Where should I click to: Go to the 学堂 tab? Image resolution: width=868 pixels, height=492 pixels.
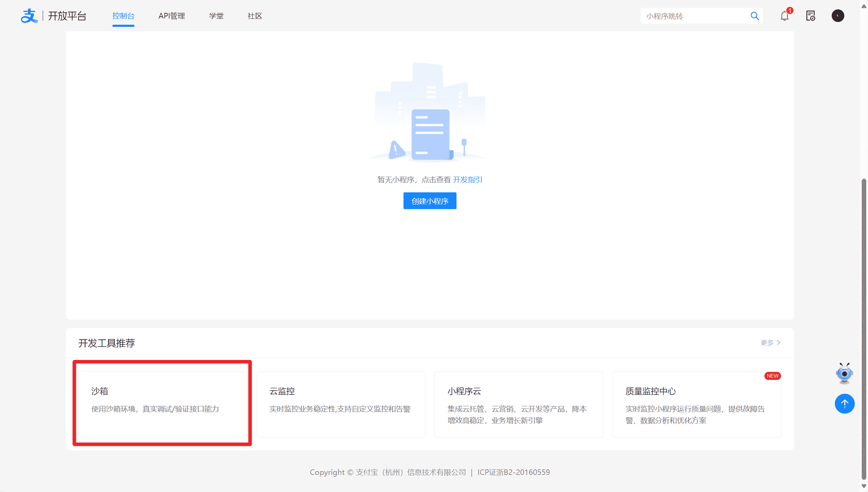[216, 16]
